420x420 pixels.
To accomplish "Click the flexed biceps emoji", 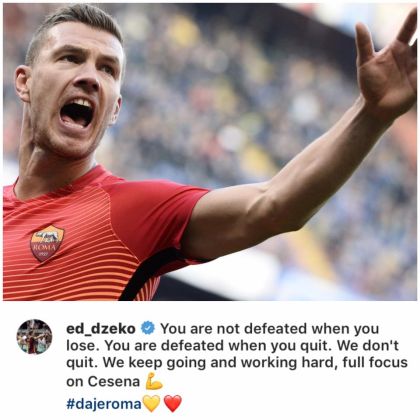I will click(x=154, y=381).
